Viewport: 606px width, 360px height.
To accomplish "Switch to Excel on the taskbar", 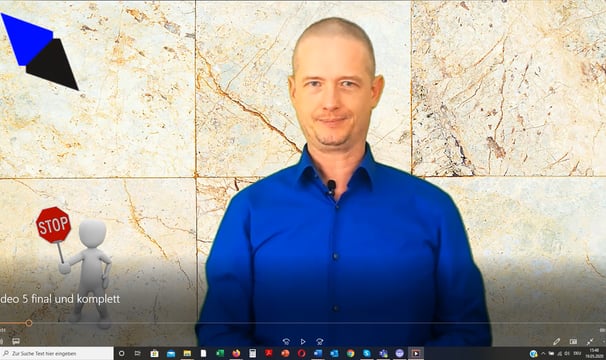I will click(x=220, y=353).
